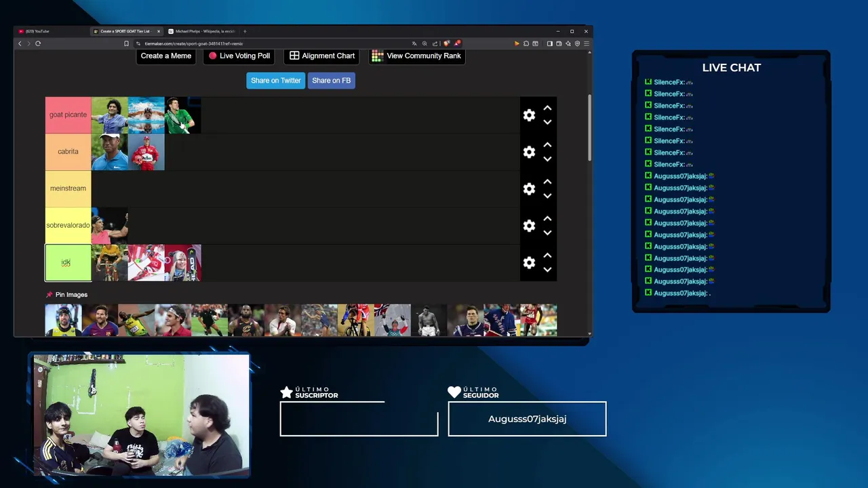Move idk row down arrow

tap(547, 269)
